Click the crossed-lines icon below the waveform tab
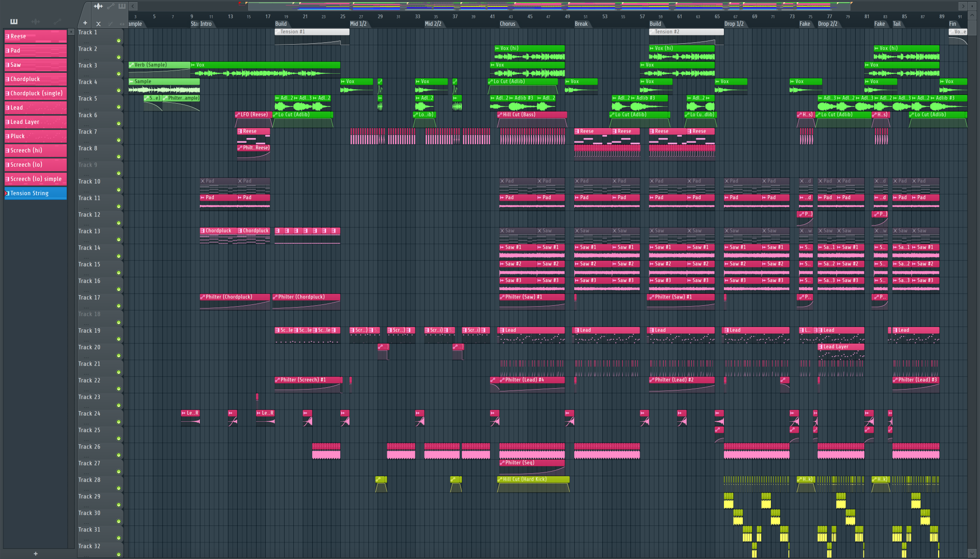Image resolution: width=980 pixels, height=559 pixels. (x=98, y=23)
